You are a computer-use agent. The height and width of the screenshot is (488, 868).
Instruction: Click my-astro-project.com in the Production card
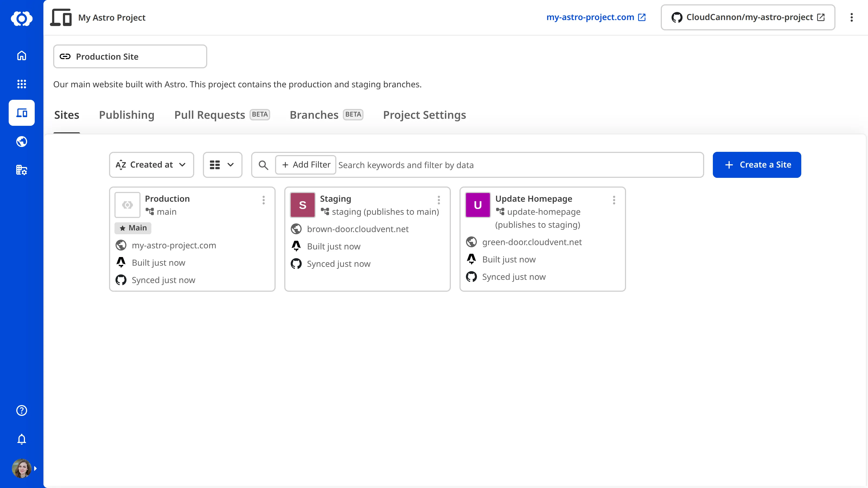click(174, 245)
